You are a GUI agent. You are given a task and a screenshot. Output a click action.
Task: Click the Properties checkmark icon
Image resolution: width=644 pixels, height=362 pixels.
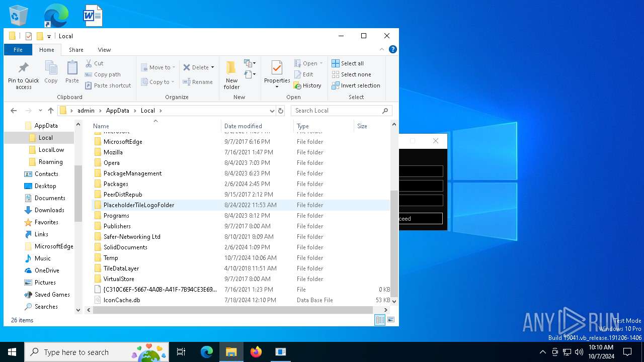[277, 68]
